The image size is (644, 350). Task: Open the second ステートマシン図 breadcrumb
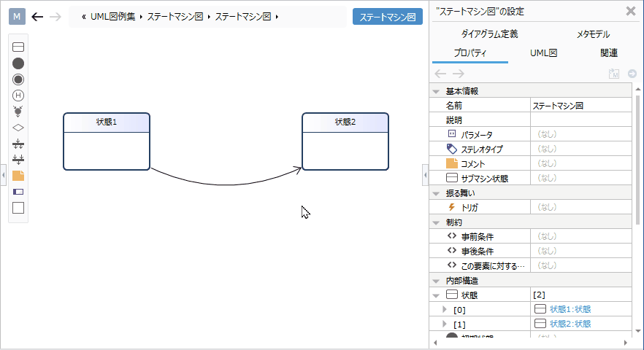point(243,17)
